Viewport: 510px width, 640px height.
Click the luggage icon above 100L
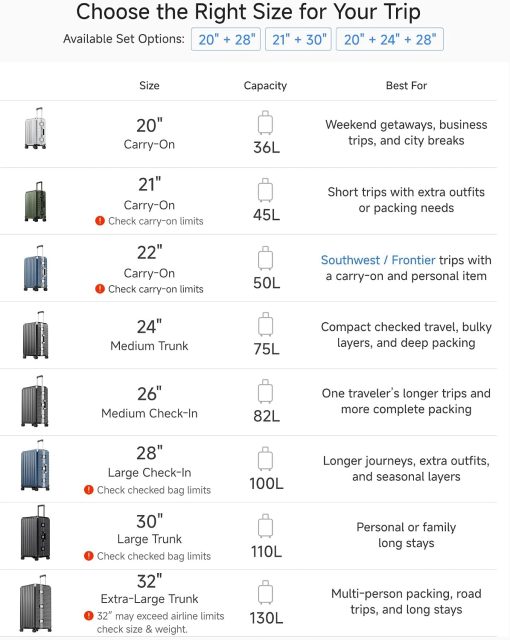pyautogui.click(x=265, y=458)
